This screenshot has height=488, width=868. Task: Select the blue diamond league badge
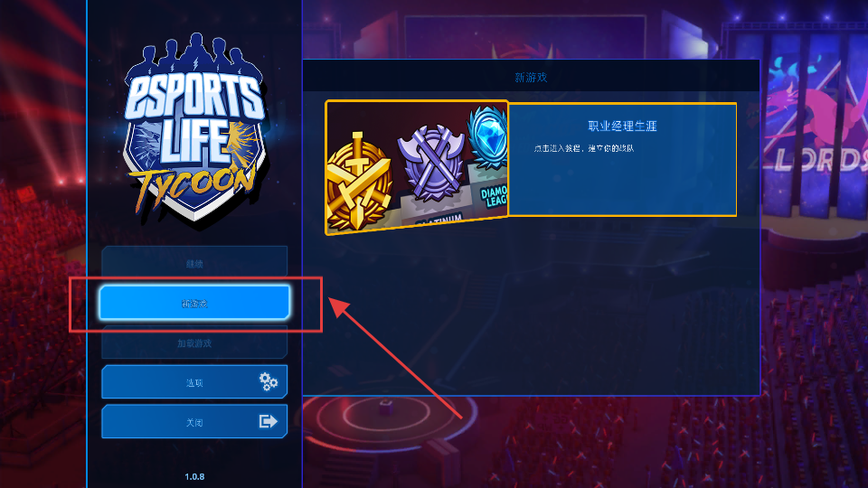[x=487, y=137]
